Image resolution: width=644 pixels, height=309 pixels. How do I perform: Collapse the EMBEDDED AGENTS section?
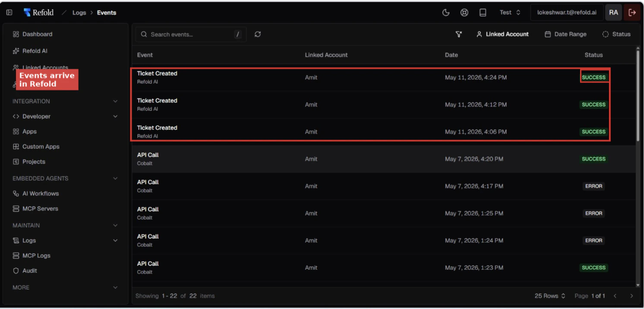(115, 178)
